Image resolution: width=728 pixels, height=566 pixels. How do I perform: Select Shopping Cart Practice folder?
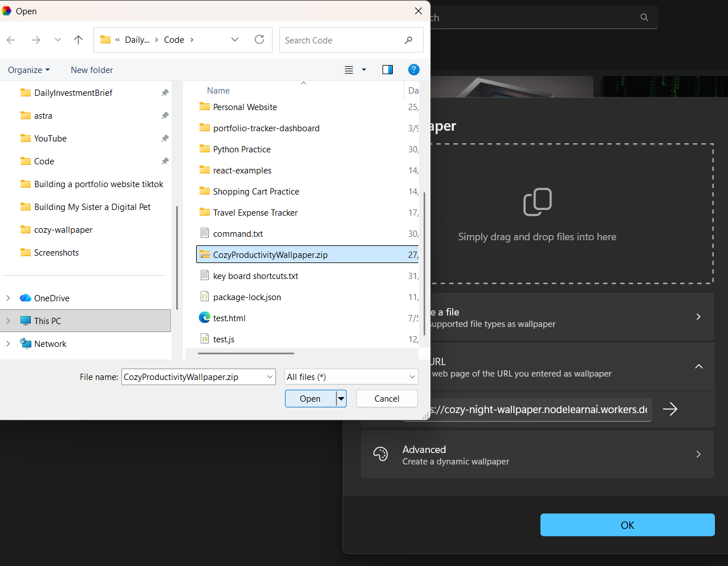pos(256,192)
